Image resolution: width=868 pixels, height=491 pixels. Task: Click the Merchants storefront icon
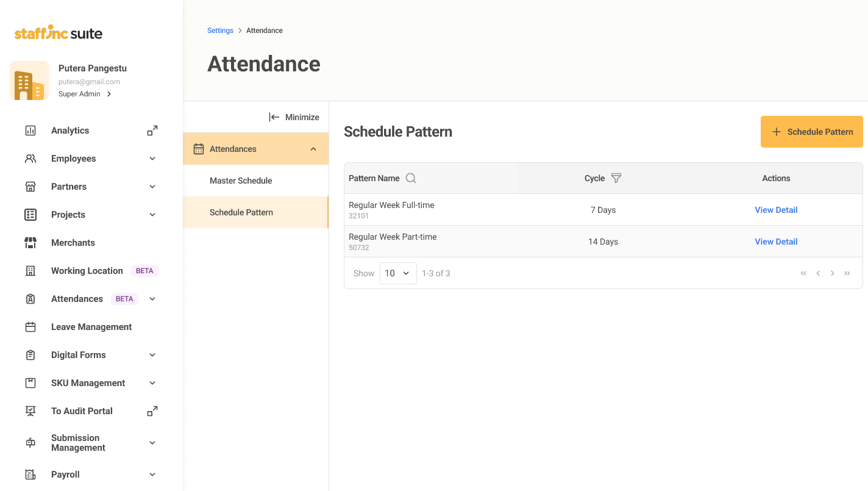point(30,243)
